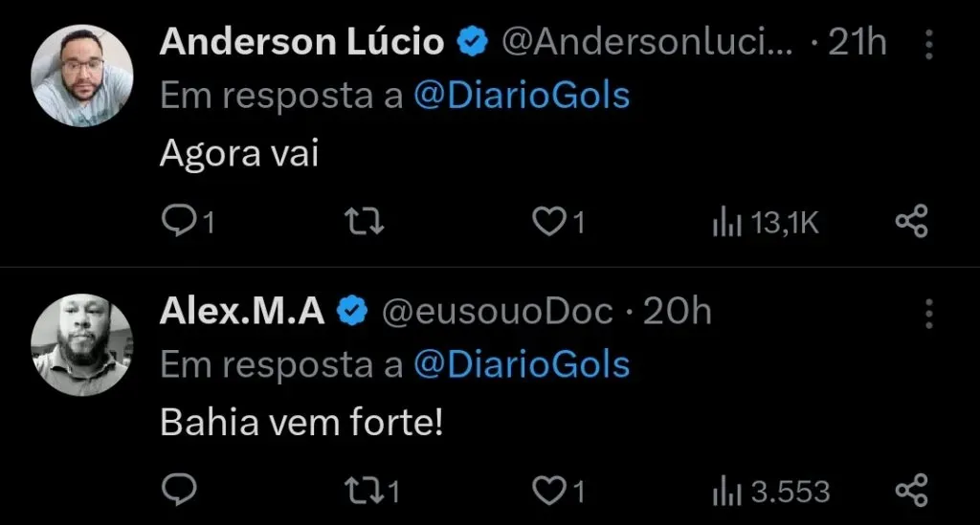The width and height of the screenshot is (980, 525).
Task: Reply to Anderson Lúcio's tweet
Action: [x=179, y=222]
